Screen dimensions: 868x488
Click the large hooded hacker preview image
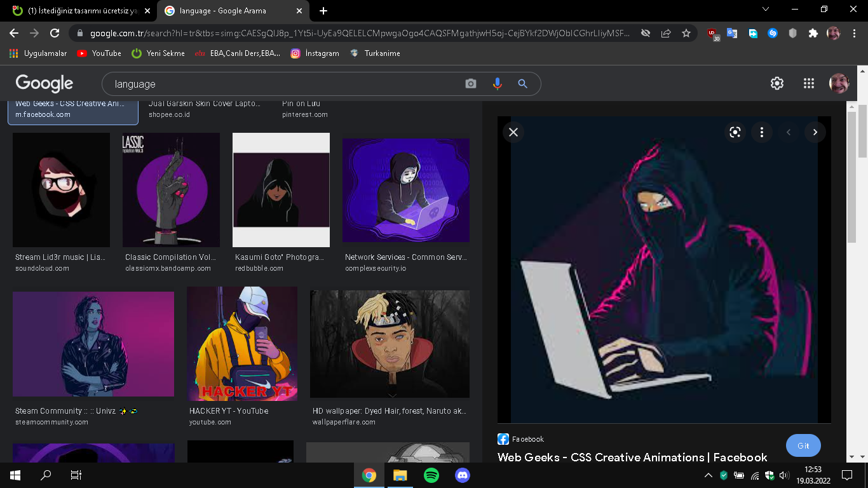coord(664,269)
